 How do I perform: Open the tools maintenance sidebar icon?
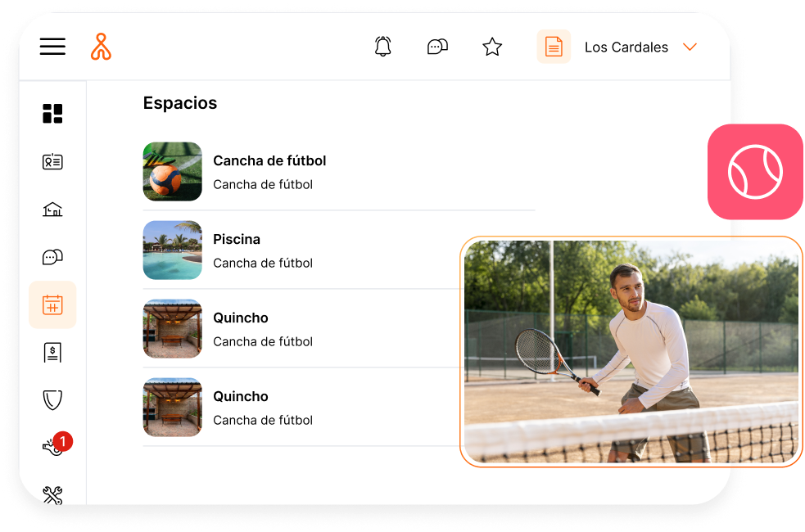pos(52,494)
